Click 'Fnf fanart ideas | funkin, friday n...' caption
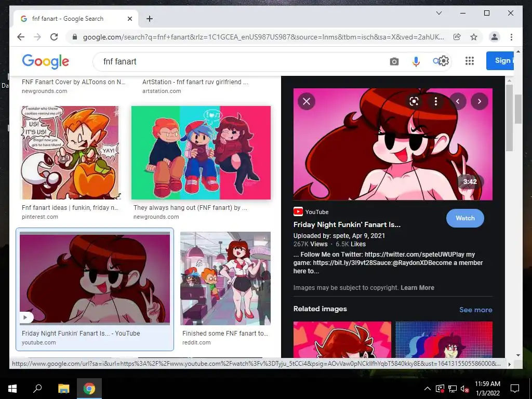Viewport: 532px width, 399px height. (x=70, y=208)
